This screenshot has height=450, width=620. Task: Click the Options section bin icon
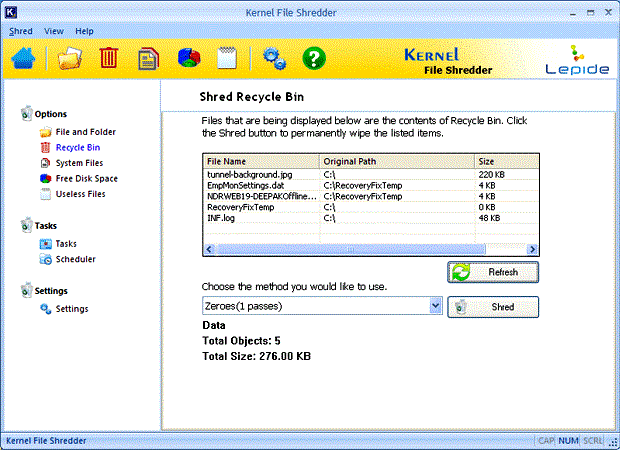26,113
